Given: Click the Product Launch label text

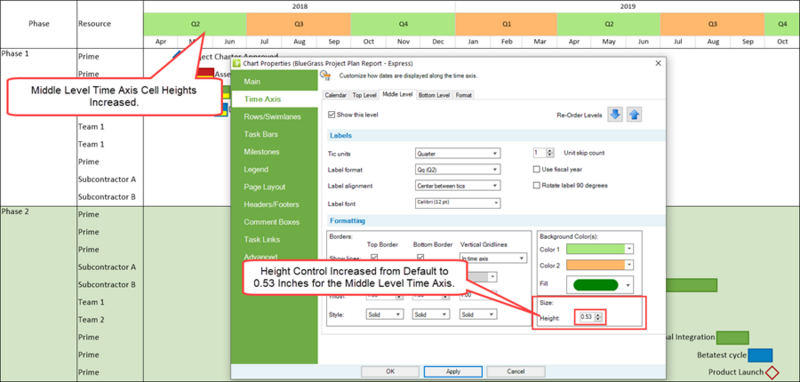Looking at the screenshot, I should coord(736,372).
